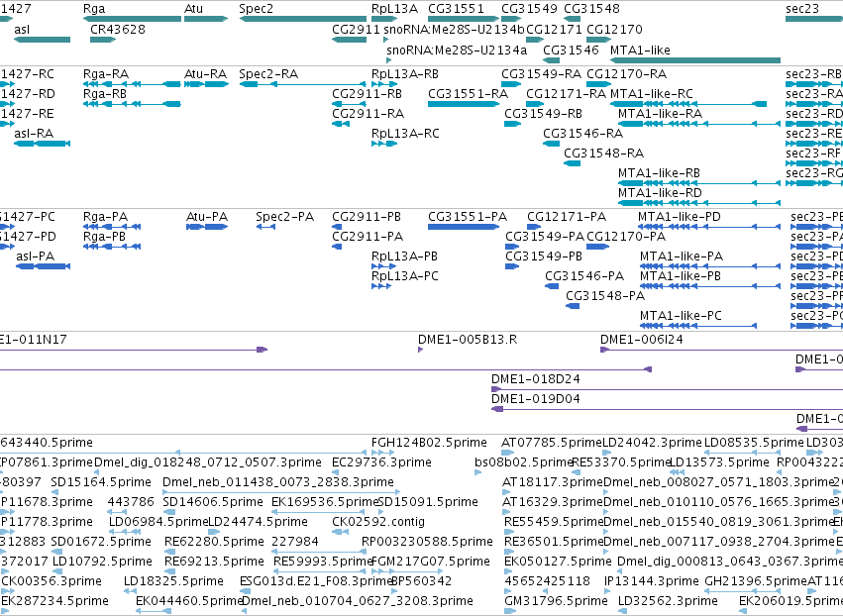This screenshot has width=843, height=616.
Task: Open protein Atu-PA
Action: point(207,227)
